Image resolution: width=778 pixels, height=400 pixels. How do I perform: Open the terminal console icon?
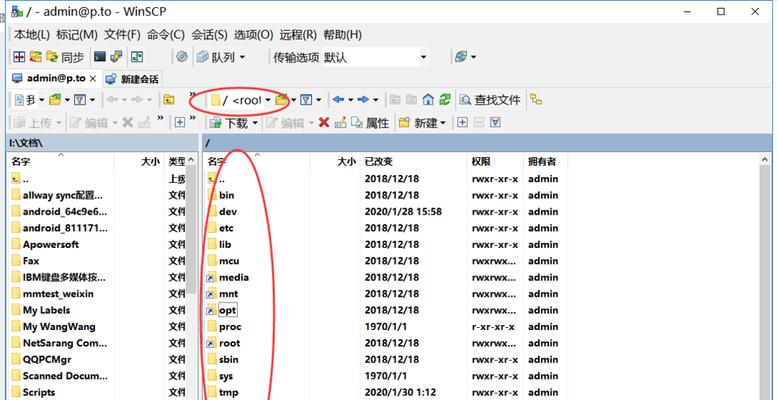[100, 57]
